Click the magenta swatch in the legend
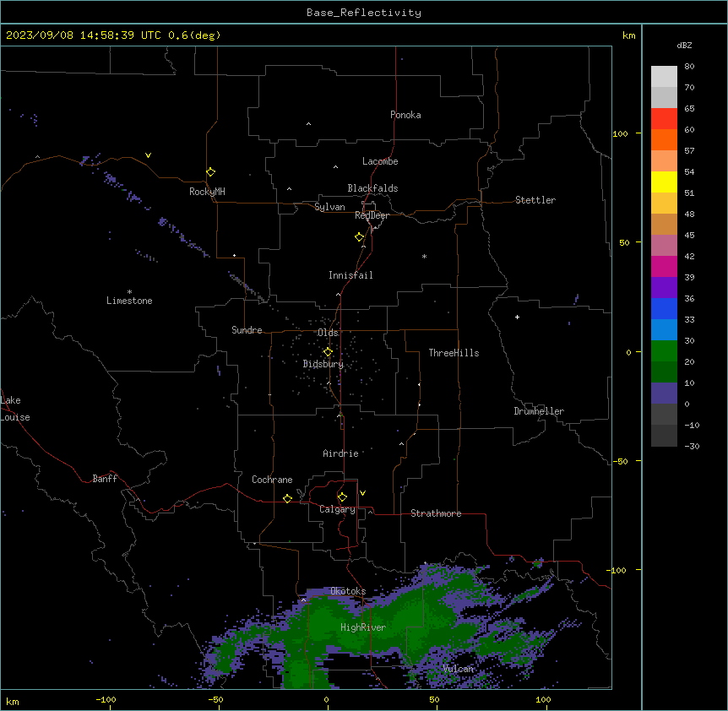The image size is (728, 711). [664, 266]
